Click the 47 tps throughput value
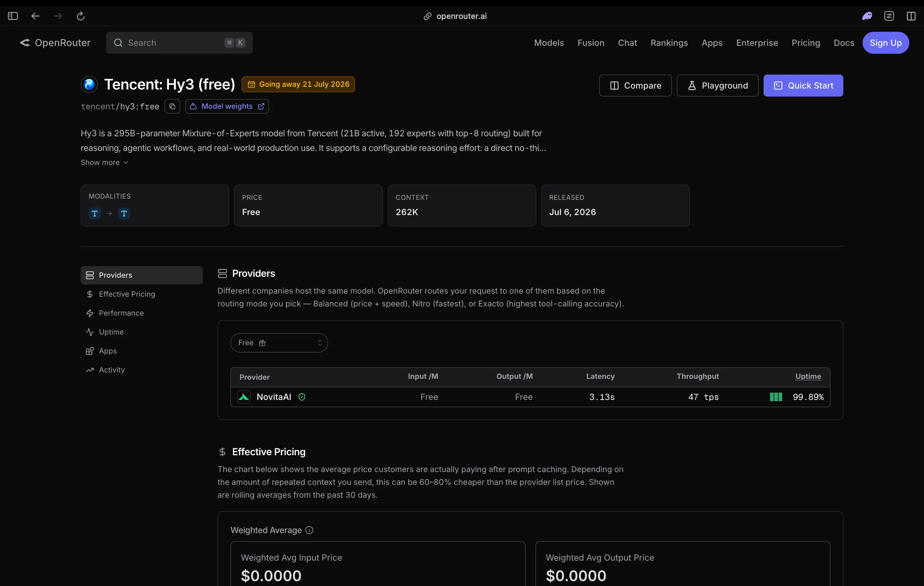The height and width of the screenshot is (586, 924). click(x=703, y=397)
